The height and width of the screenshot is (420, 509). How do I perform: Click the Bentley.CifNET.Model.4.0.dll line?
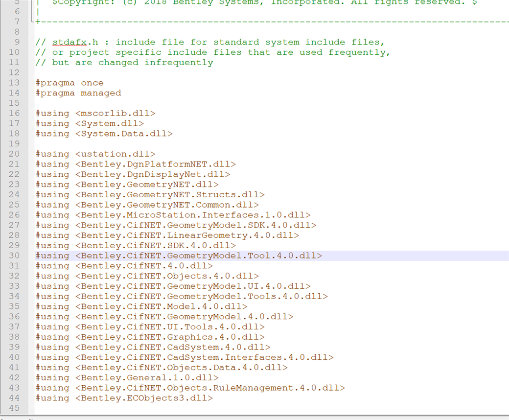(141, 306)
